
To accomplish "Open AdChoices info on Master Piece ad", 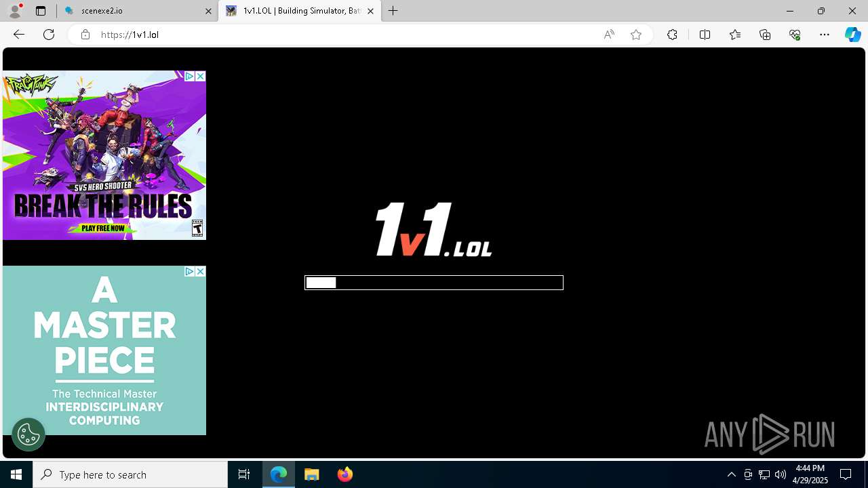I will 190,271.
